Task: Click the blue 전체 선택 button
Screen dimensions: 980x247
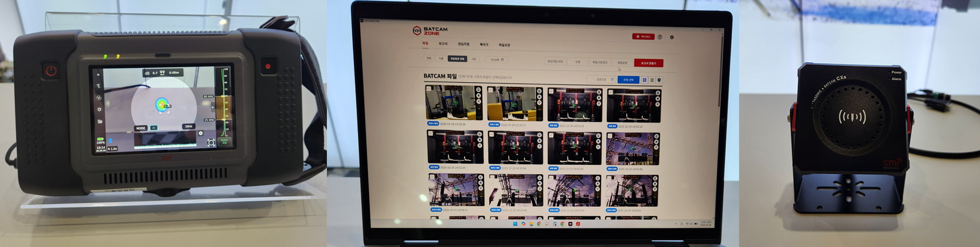Action: point(628,80)
